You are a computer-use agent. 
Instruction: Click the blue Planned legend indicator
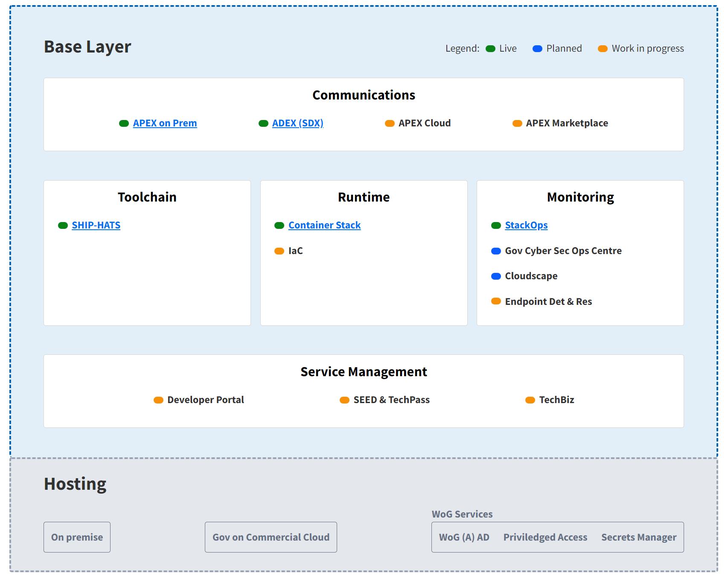pos(537,49)
